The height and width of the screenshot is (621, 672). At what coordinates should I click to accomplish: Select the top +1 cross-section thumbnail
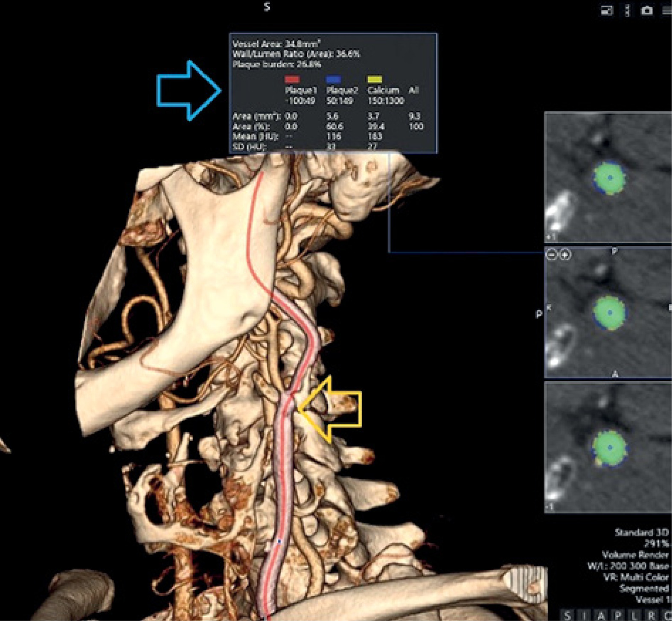coord(608,177)
